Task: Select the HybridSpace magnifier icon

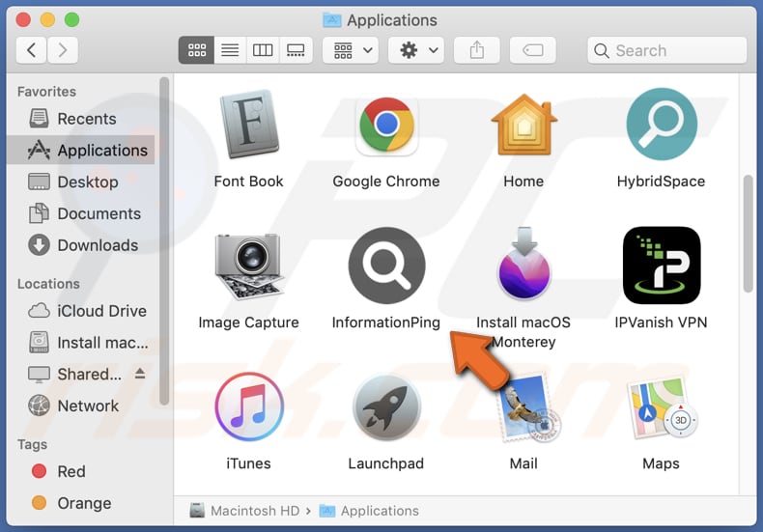Action: tap(662, 124)
